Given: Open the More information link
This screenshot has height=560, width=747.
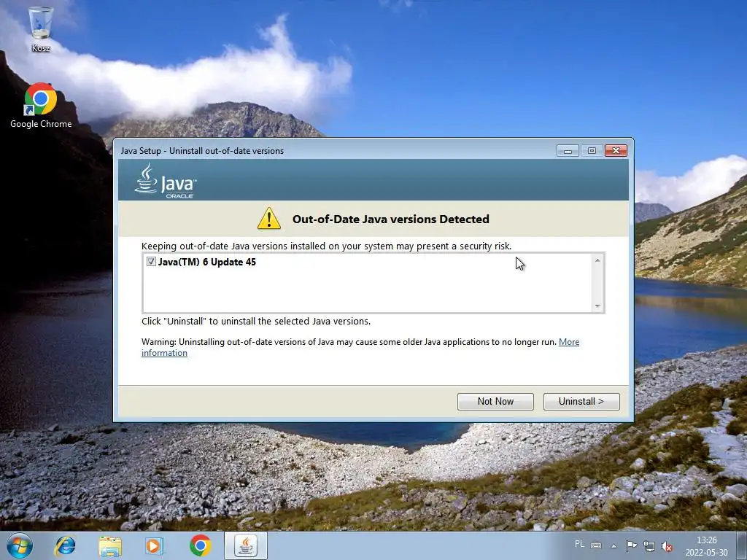Looking at the screenshot, I should point(569,342).
